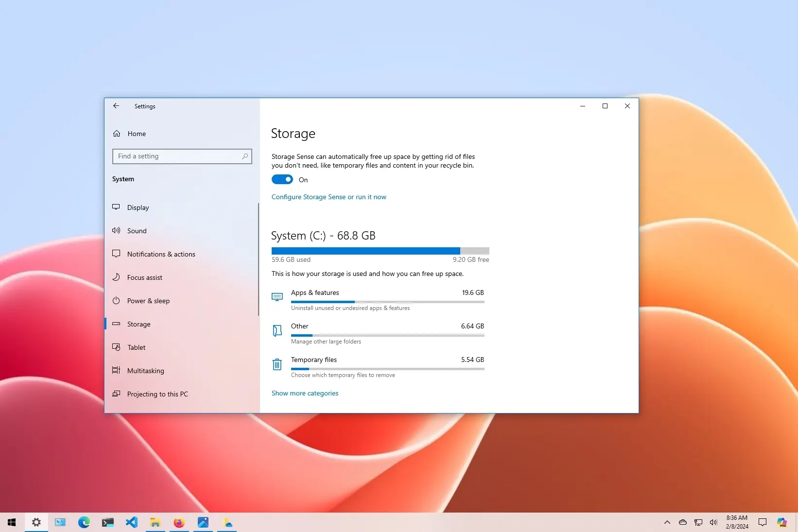The image size is (798, 532).
Task: Click the sidebar vertical scrollbar
Action: (259, 259)
